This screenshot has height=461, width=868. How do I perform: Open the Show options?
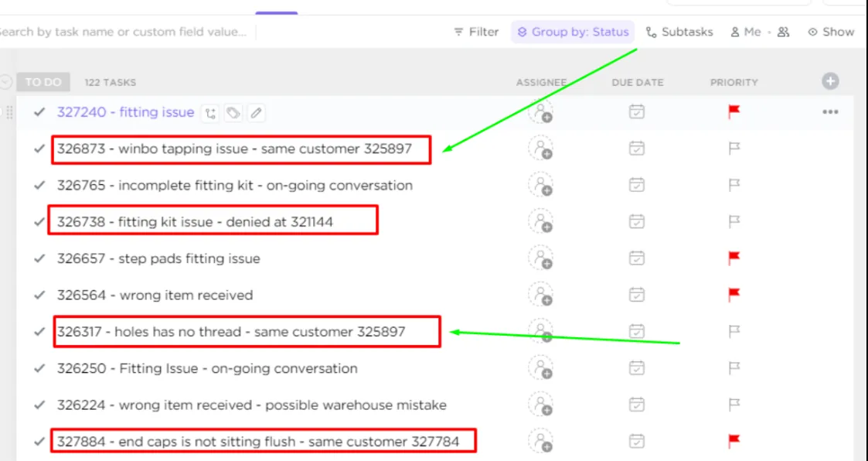[831, 32]
